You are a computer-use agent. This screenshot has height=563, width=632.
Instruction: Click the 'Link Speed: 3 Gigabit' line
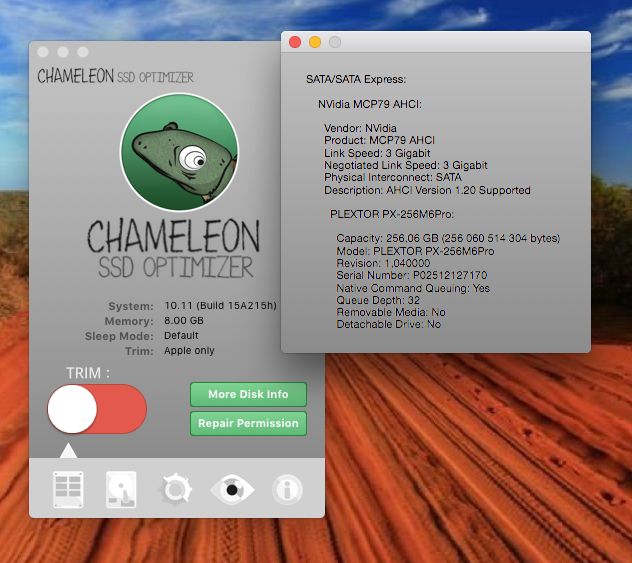[377, 153]
